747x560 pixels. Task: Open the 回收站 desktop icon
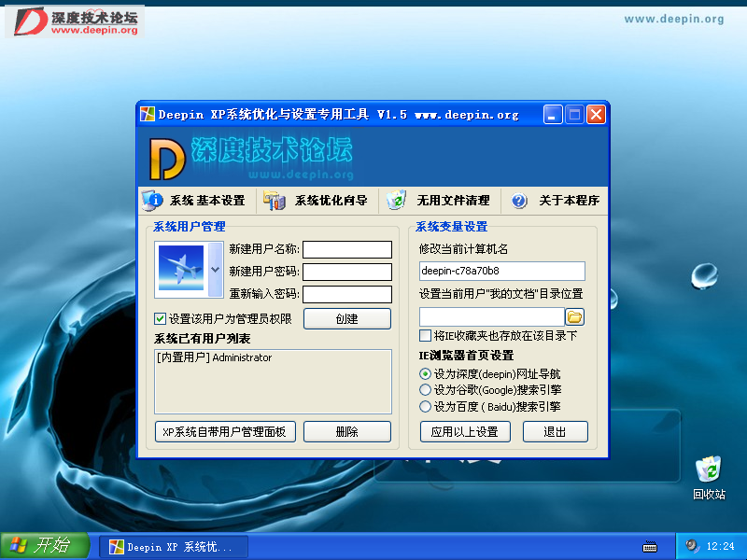coord(709,478)
